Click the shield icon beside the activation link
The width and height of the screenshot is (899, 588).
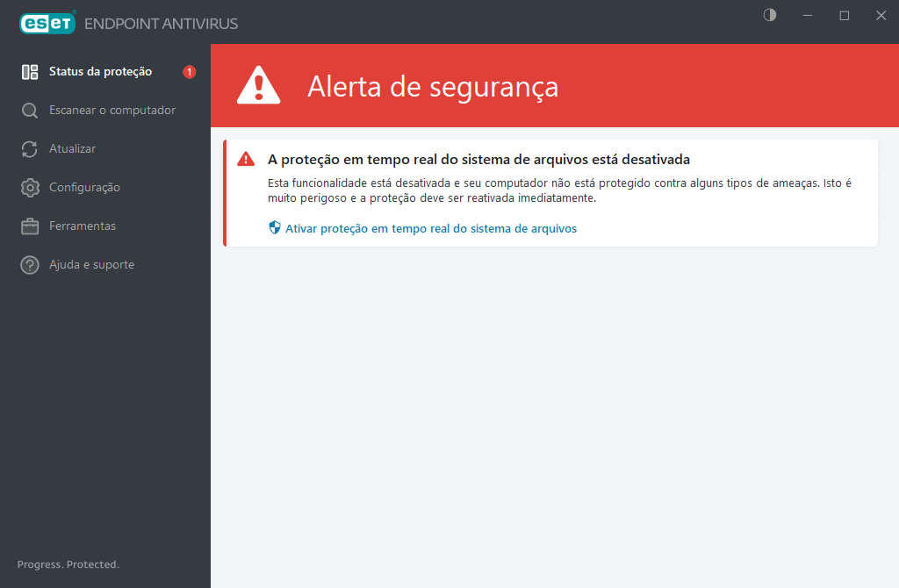click(273, 227)
